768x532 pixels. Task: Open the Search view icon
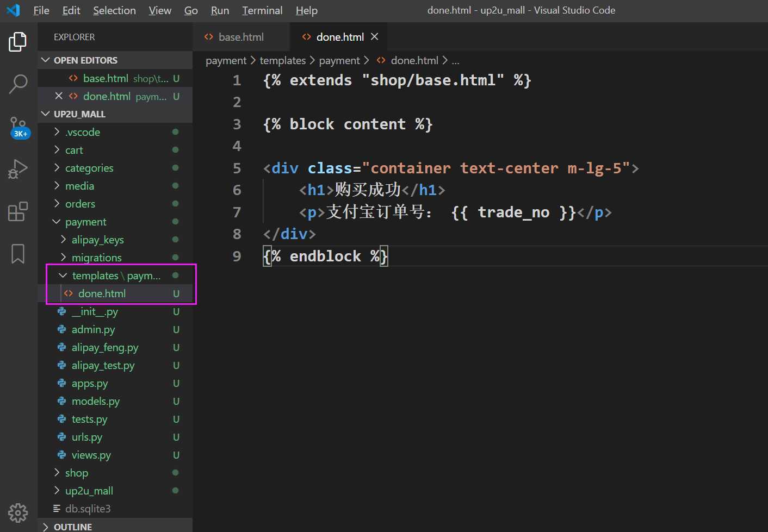coord(18,84)
